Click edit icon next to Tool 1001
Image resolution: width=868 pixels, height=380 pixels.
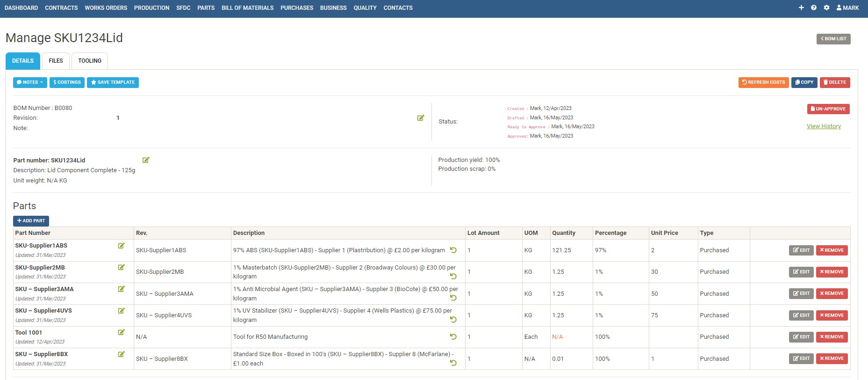click(122, 332)
